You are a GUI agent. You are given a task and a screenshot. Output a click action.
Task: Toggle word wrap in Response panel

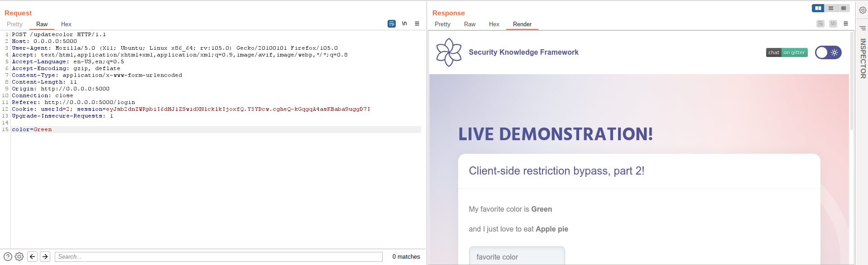click(820, 24)
